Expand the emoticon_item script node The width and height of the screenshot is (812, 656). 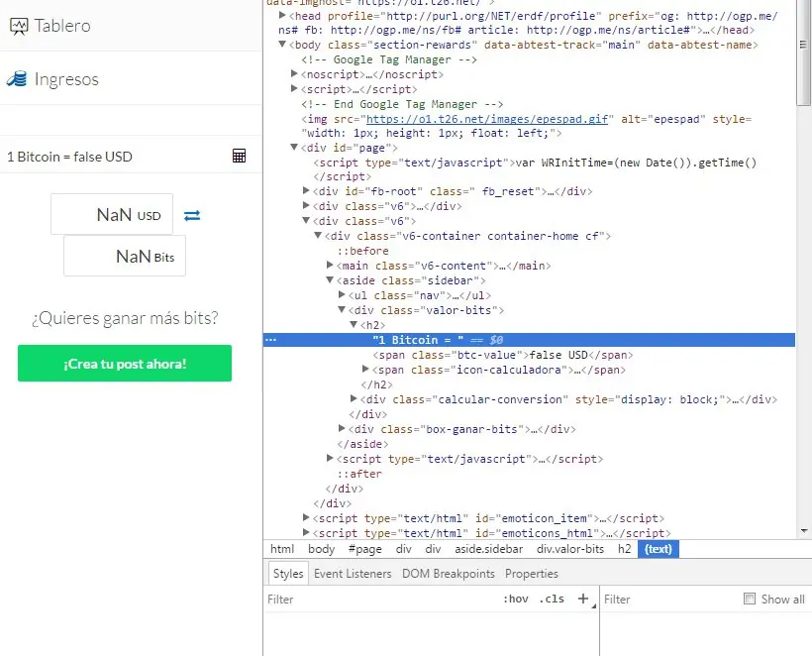click(306, 517)
